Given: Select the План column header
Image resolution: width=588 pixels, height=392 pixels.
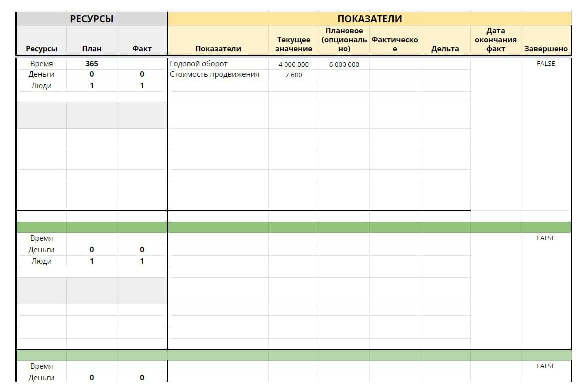Looking at the screenshot, I should tap(92, 49).
